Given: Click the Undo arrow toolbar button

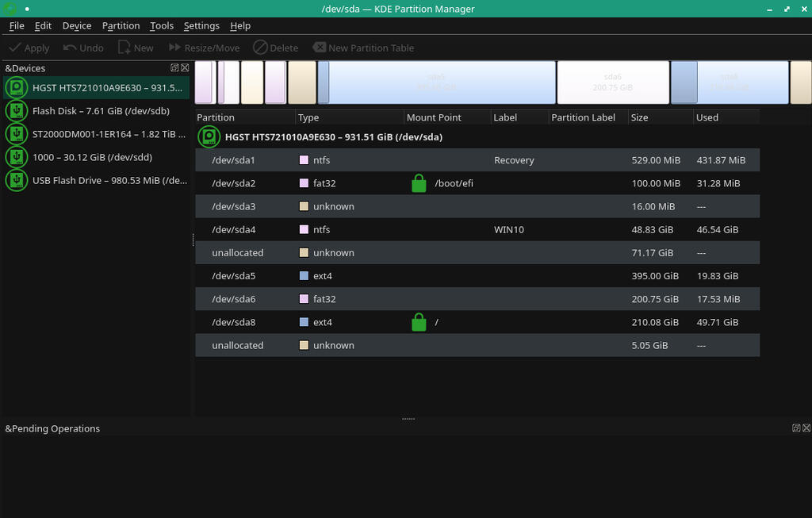Looking at the screenshot, I should (x=82, y=48).
